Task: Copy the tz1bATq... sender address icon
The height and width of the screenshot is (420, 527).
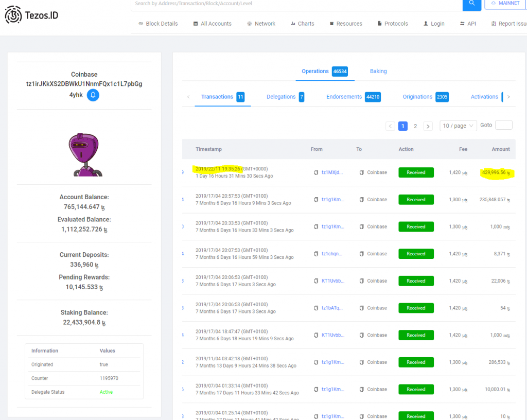Action: click(316, 308)
